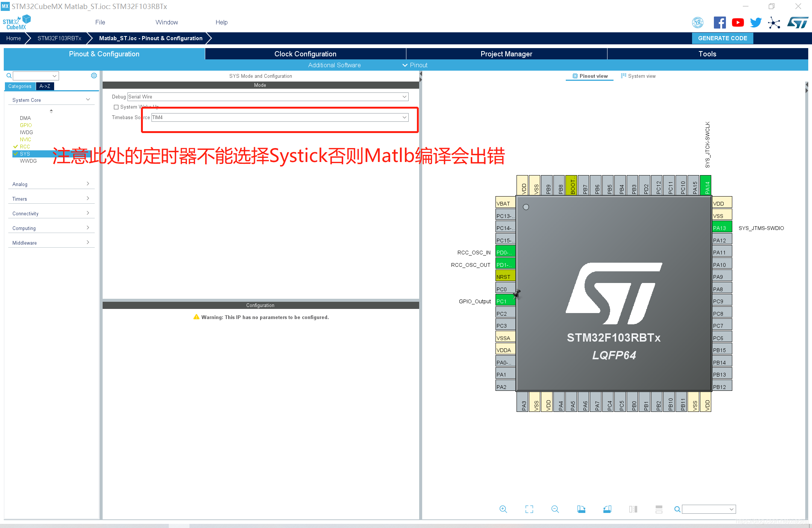812x528 pixels.
Task: Click the STM32CubeMX logo
Action: [x=17, y=23]
